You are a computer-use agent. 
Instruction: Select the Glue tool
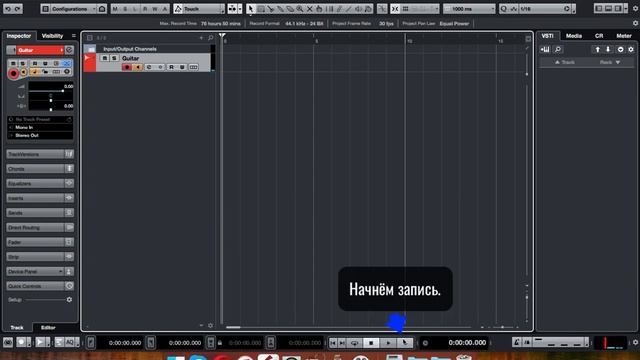point(280,9)
